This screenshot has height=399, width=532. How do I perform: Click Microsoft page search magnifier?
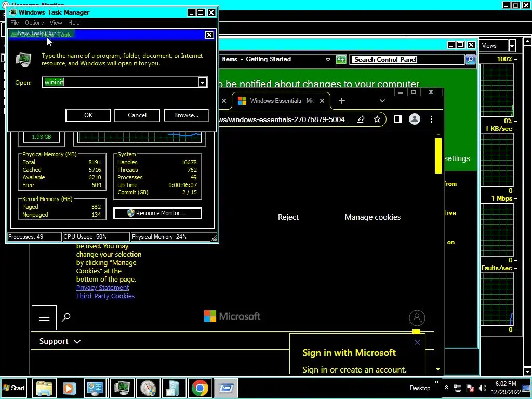(x=66, y=317)
